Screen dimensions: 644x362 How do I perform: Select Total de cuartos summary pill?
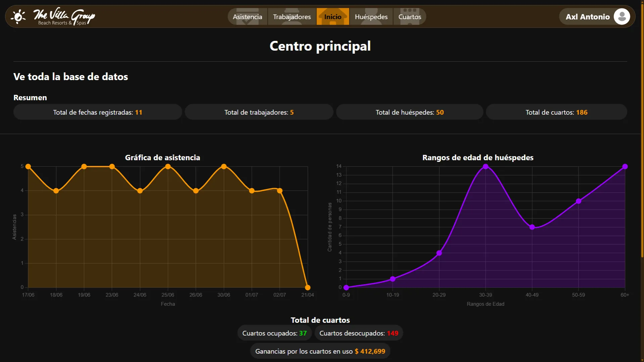coord(556,112)
